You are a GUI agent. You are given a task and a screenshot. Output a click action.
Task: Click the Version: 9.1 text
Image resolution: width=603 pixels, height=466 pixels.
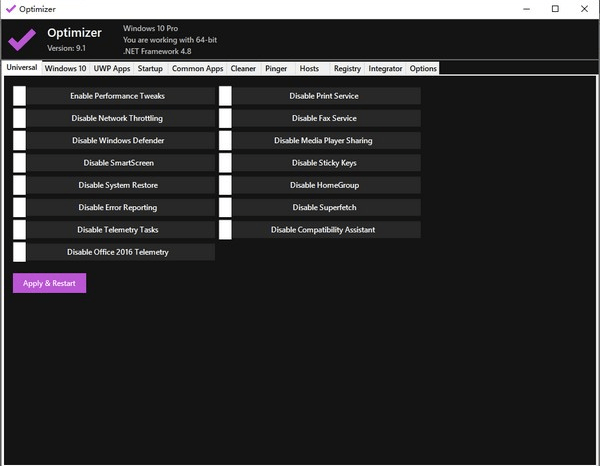point(67,48)
